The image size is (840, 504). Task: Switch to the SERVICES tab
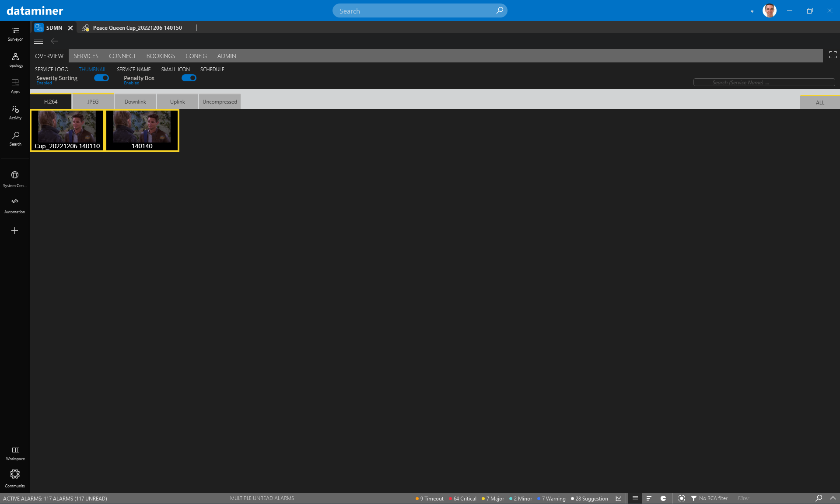(x=86, y=56)
